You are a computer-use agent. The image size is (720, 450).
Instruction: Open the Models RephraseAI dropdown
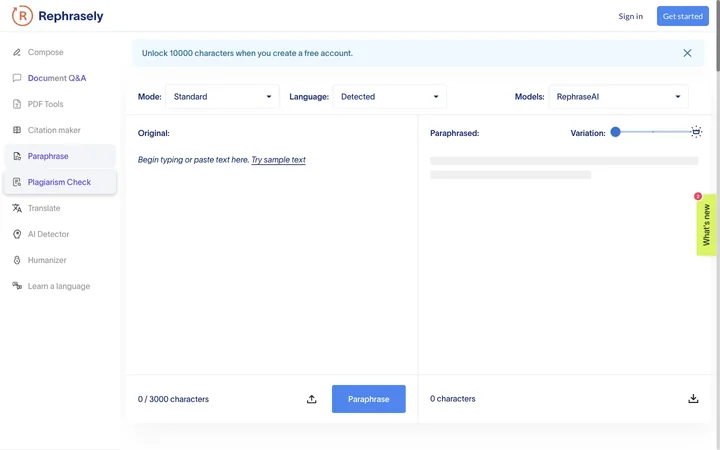click(619, 97)
